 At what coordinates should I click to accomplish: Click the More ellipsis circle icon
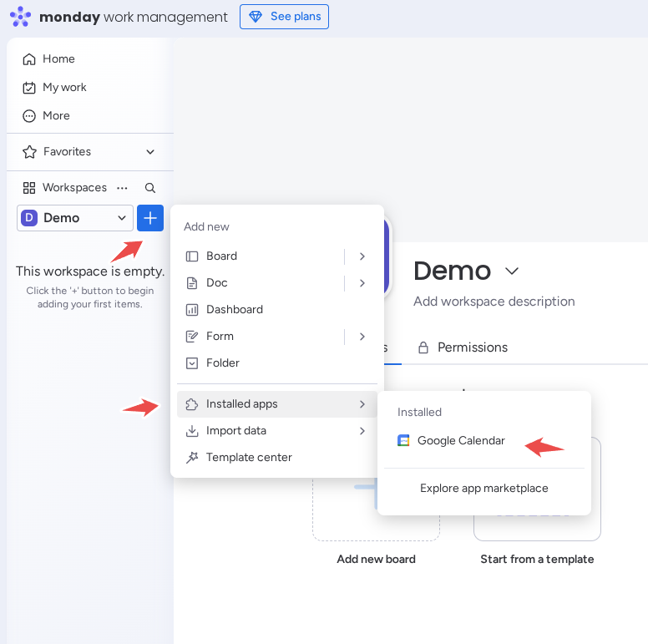pos(29,116)
